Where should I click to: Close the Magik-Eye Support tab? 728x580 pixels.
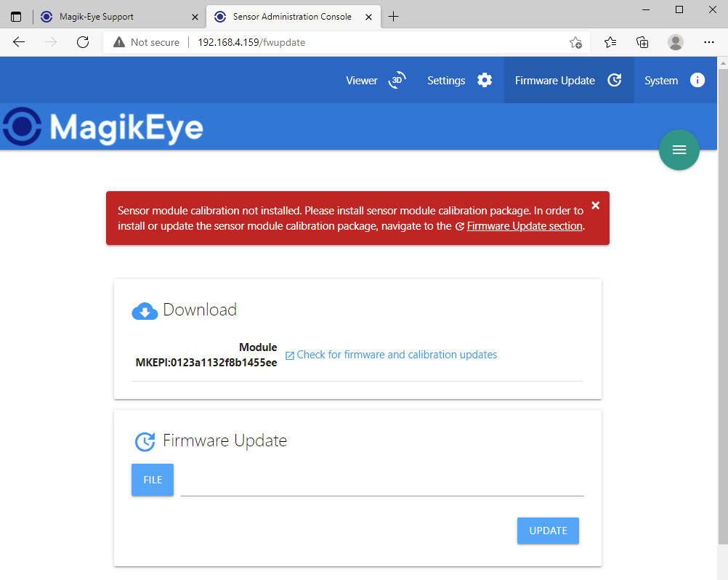coord(195,17)
